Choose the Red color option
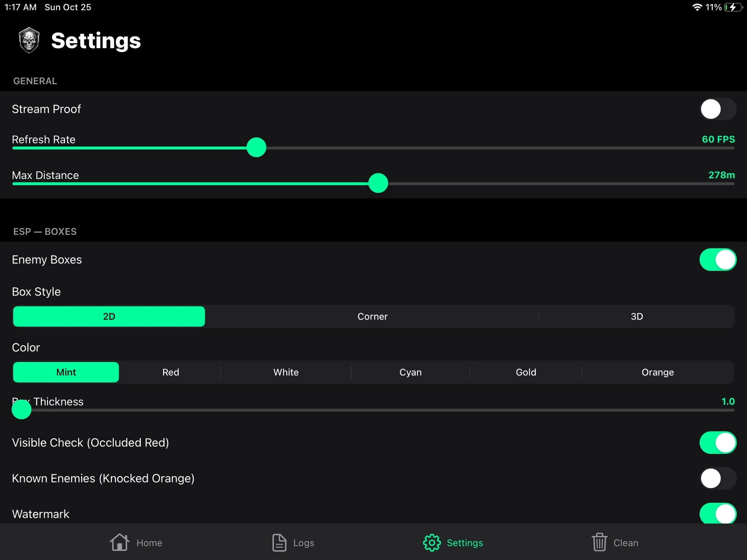Viewport: 747px width, 560px height. pyautogui.click(x=170, y=372)
